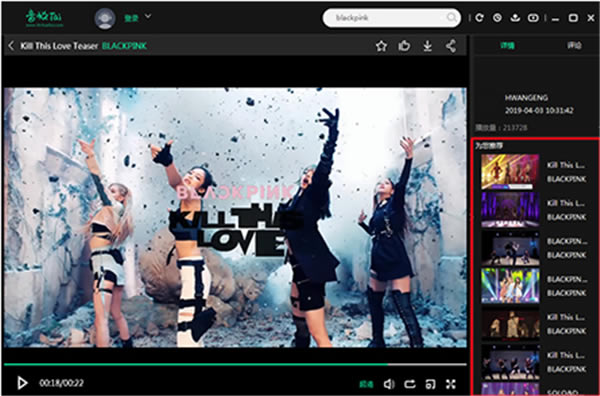The image size is (600, 396).
Task: Open the download manager tray icon
Action: [x=515, y=18]
